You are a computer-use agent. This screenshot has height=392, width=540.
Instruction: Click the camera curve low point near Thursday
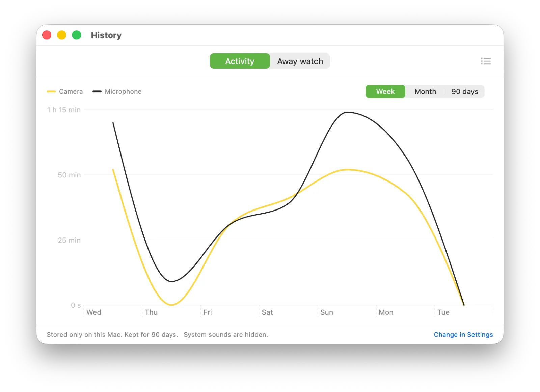(172, 305)
